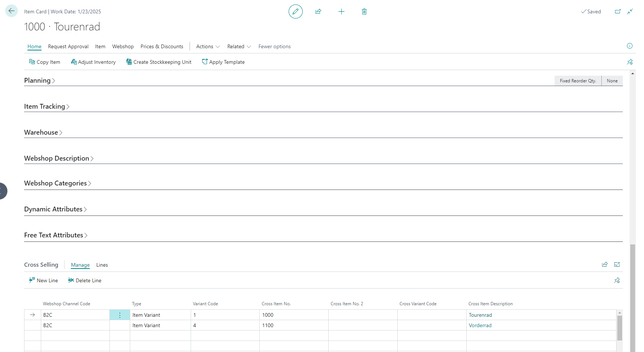Click Delete Line in Cross Selling
Screen dimensions: 644x352
[85, 280]
